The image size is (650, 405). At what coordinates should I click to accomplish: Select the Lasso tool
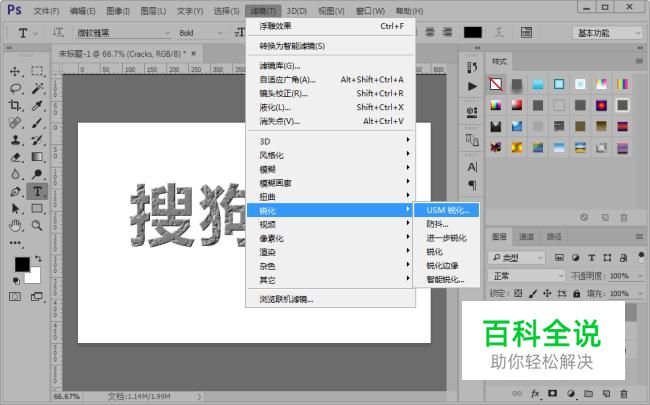pyautogui.click(x=15, y=88)
